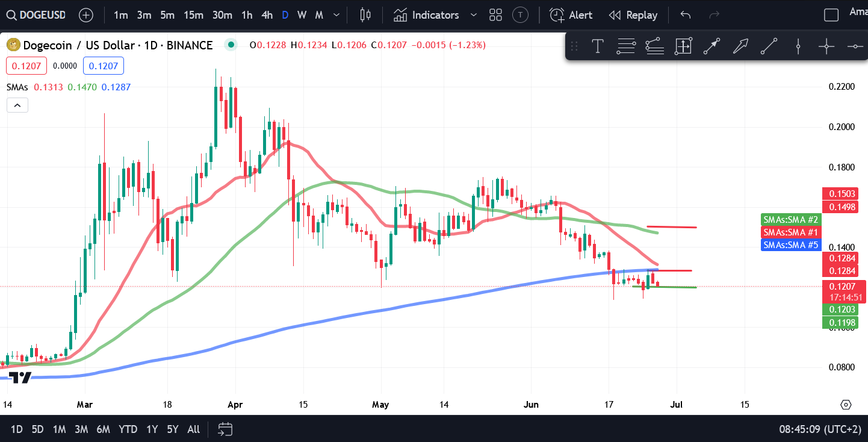Set the YTD date range
This screenshot has width=868, height=442.
tap(128, 429)
